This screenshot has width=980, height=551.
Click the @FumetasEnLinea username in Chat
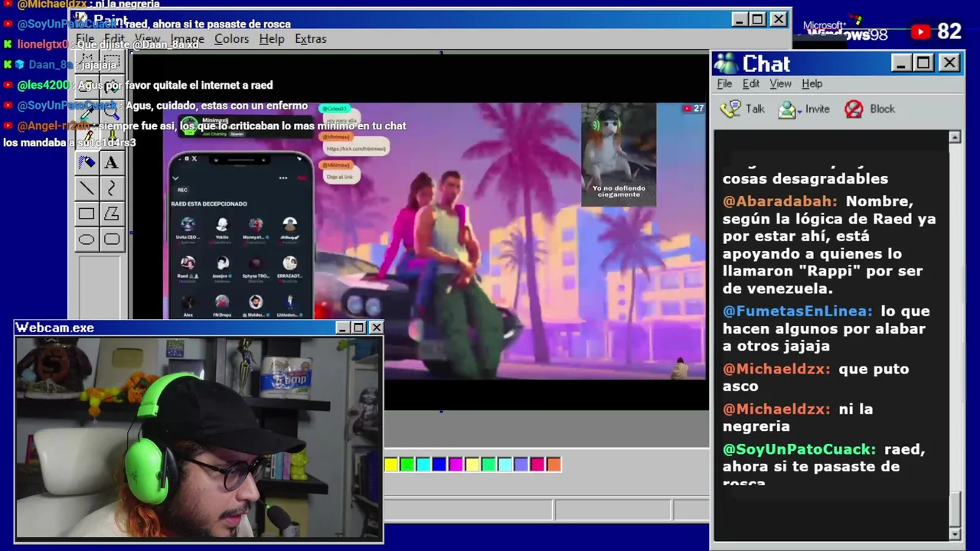tap(797, 311)
